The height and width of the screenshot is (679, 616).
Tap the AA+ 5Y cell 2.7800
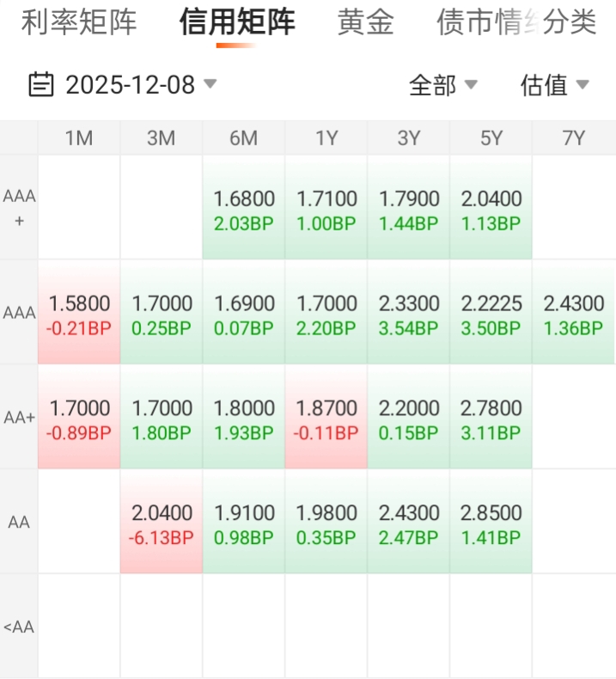(491, 419)
